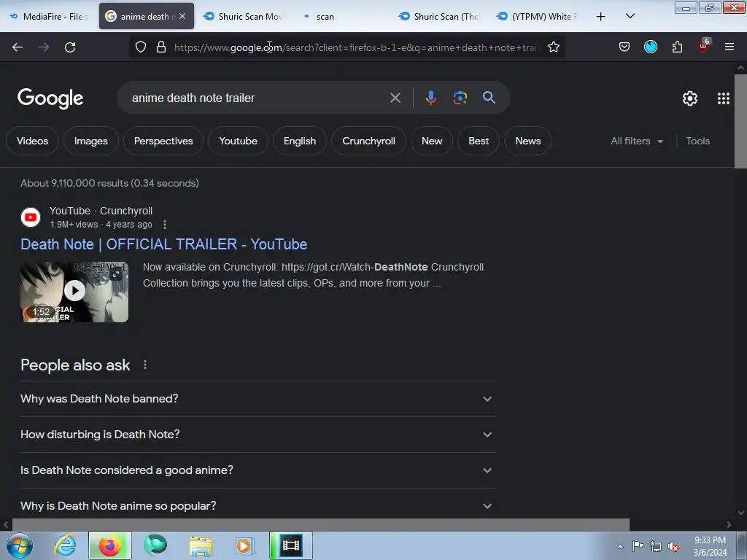Expand 'Why was Death Note banned?'
747x560 pixels.
coord(258,399)
